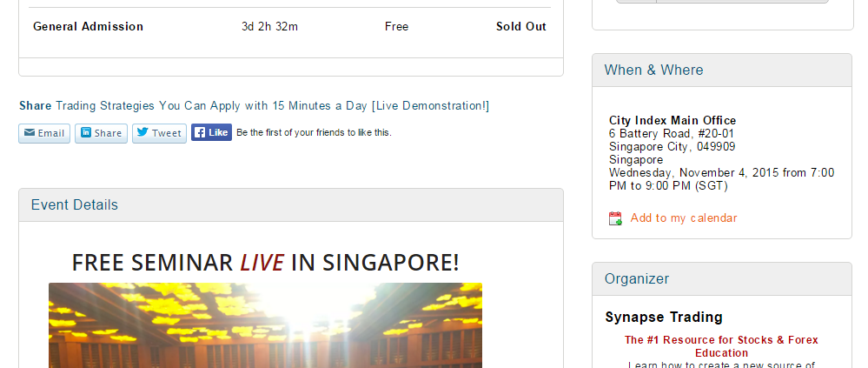The image size is (868, 368).
Task: Tweet the event with Twitter button
Action: [159, 133]
